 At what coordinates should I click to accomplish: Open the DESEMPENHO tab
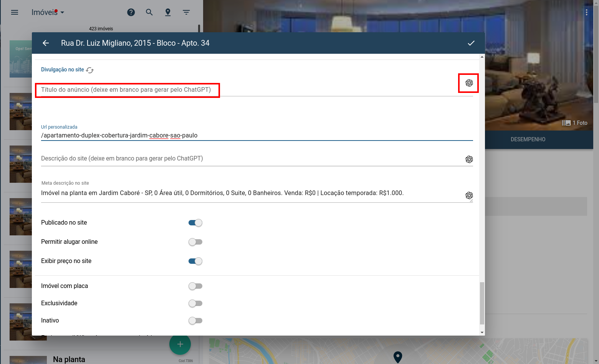click(x=528, y=139)
